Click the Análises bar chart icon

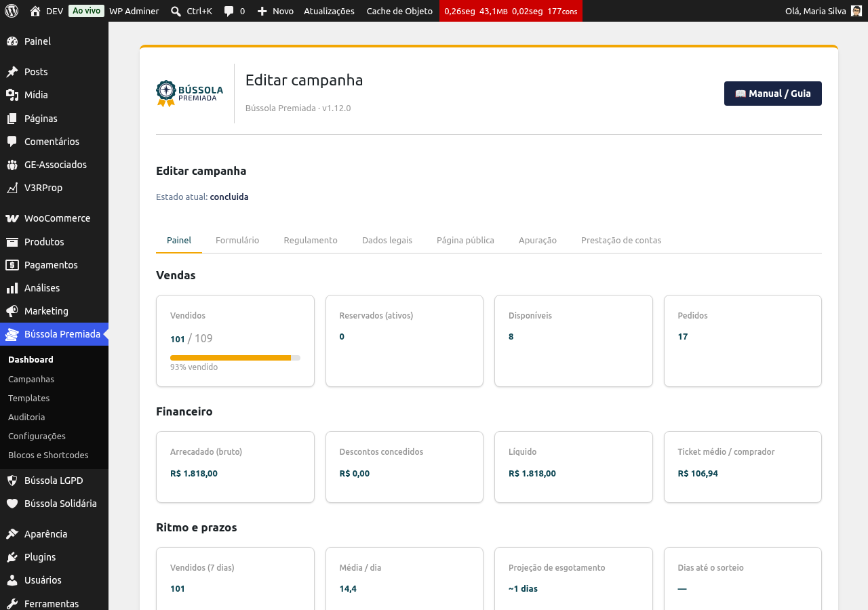[x=12, y=288]
